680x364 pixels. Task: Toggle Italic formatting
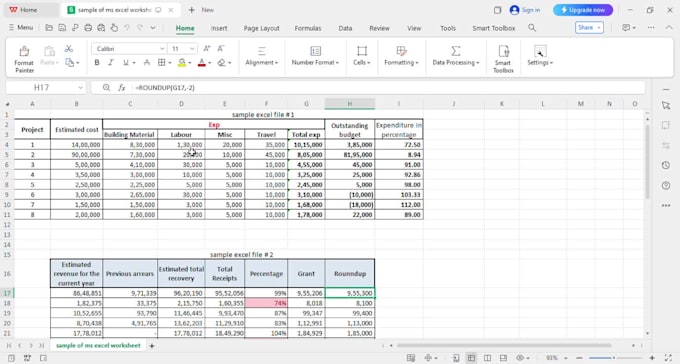[x=111, y=63]
